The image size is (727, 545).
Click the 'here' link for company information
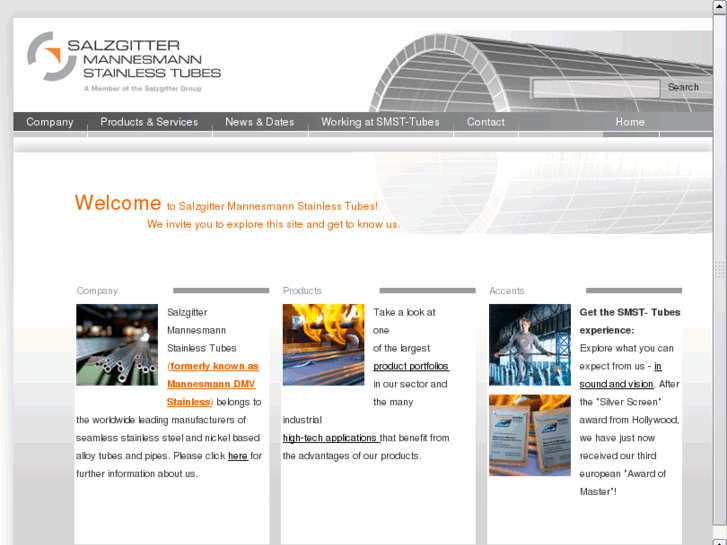(x=238, y=456)
